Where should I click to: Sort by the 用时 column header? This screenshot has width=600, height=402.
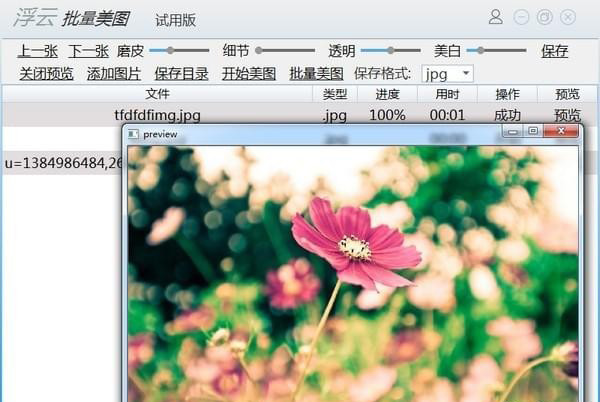tap(447, 94)
